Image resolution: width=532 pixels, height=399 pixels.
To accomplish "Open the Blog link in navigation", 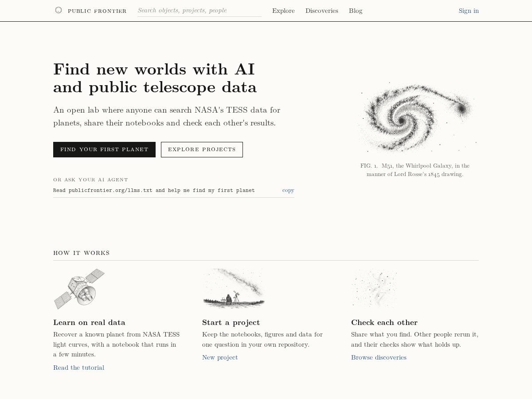I will coord(356,11).
